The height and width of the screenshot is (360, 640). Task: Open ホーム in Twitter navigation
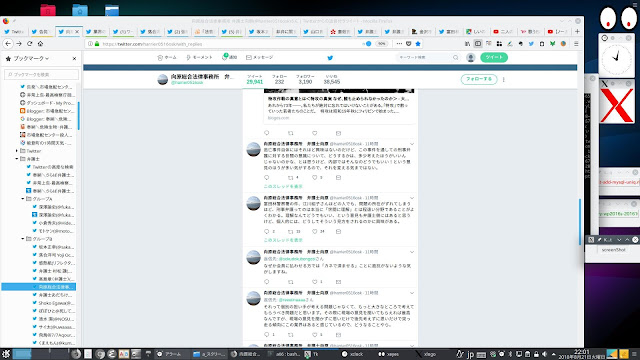[x=167, y=58]
